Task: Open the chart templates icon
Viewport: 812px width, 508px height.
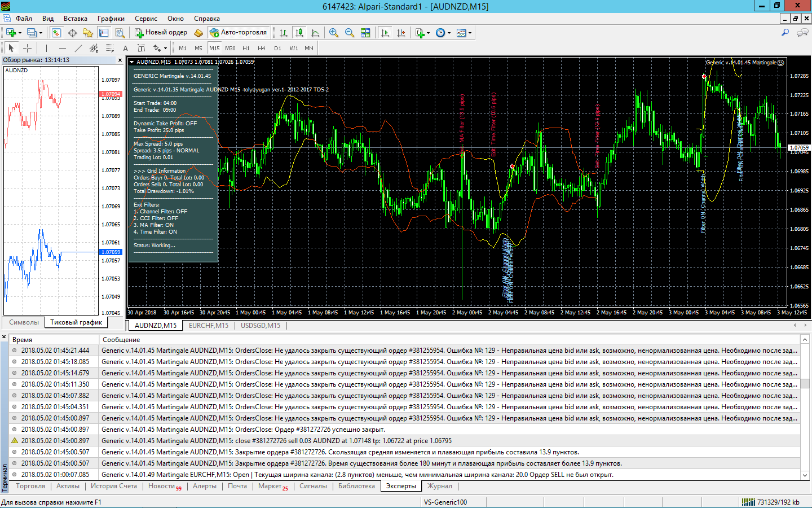Action: (x=461, y=33)
